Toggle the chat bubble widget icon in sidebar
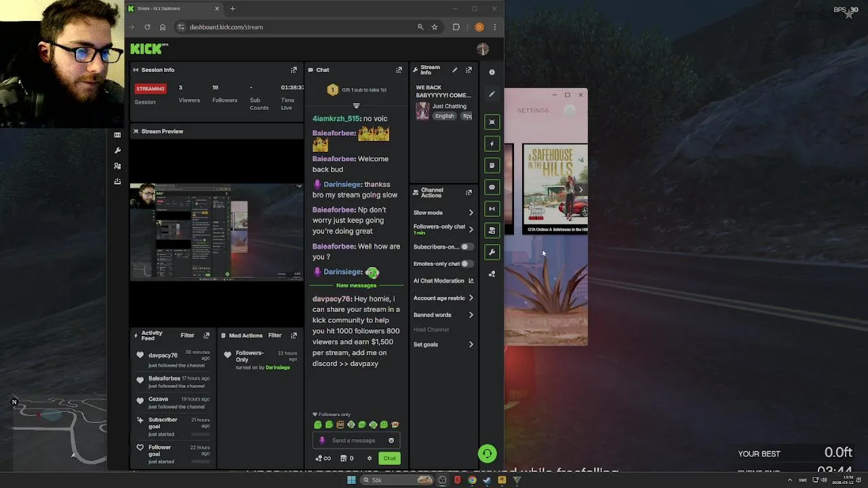868x488 pixels. [x=492, y=187]
